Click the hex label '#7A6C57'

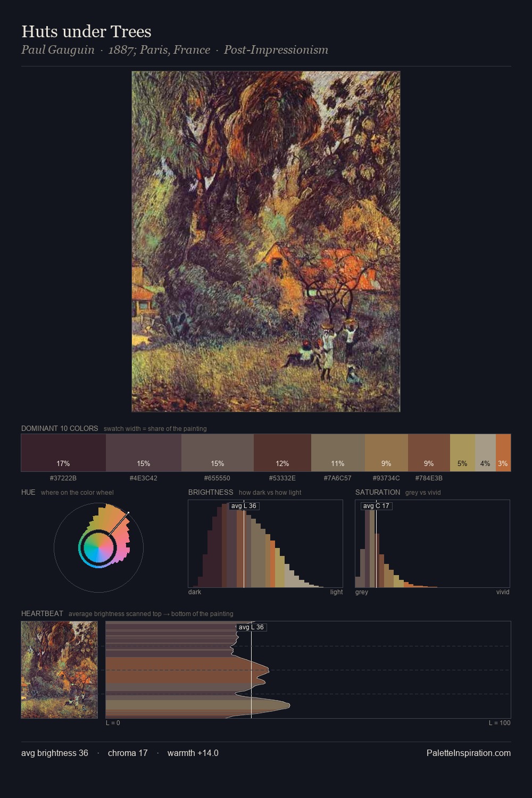coord(338,478)
